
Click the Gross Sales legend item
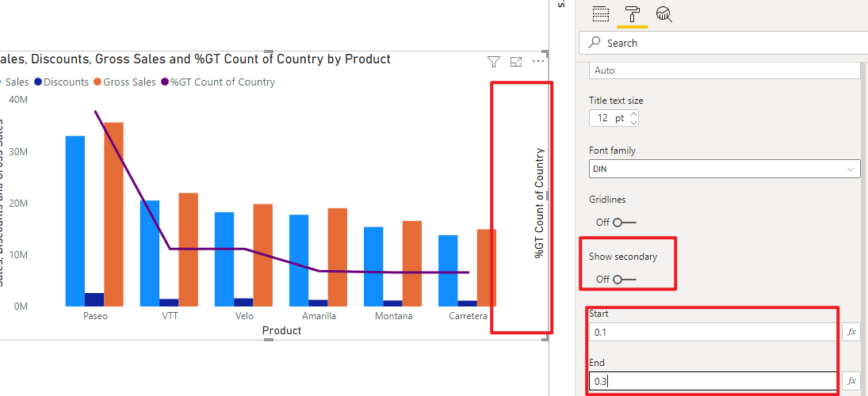[x=124, y=82]
